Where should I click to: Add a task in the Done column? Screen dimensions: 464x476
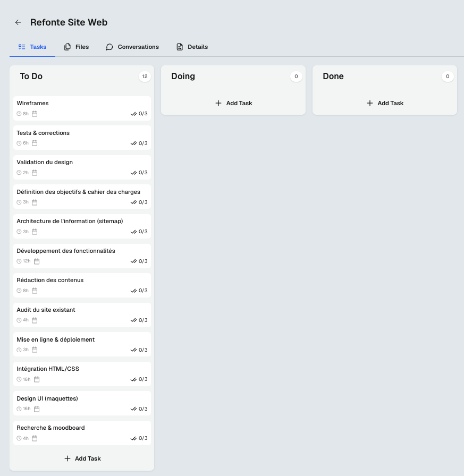(385, 103)
